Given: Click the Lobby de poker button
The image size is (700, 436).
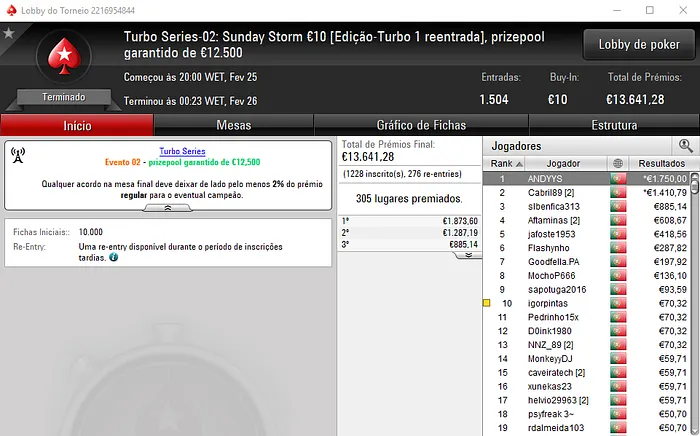Looking at the screenshot, I should coord(639,44).
